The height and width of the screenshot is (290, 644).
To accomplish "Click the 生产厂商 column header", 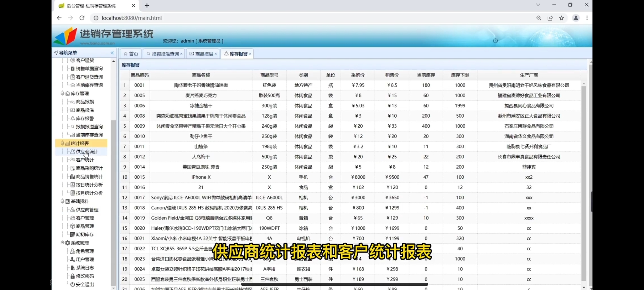I will tap(529, 75).
